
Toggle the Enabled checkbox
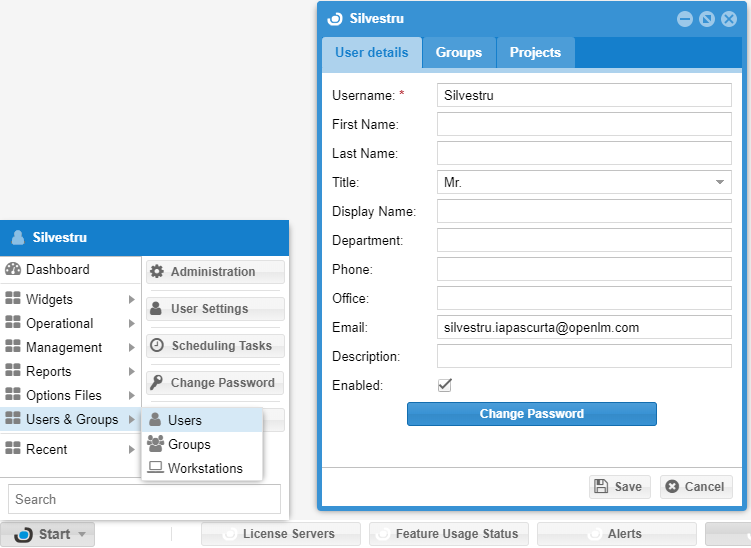[445, 385]
